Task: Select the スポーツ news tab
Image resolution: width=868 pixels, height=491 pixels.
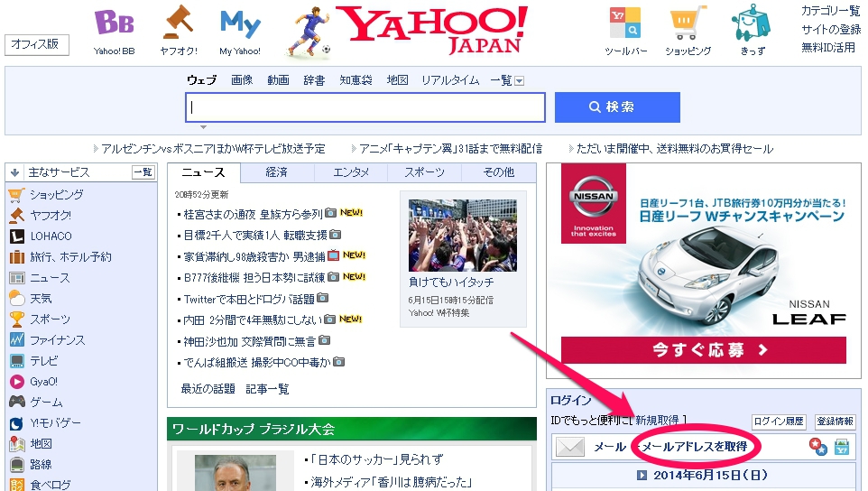Action: coord(424,172)
